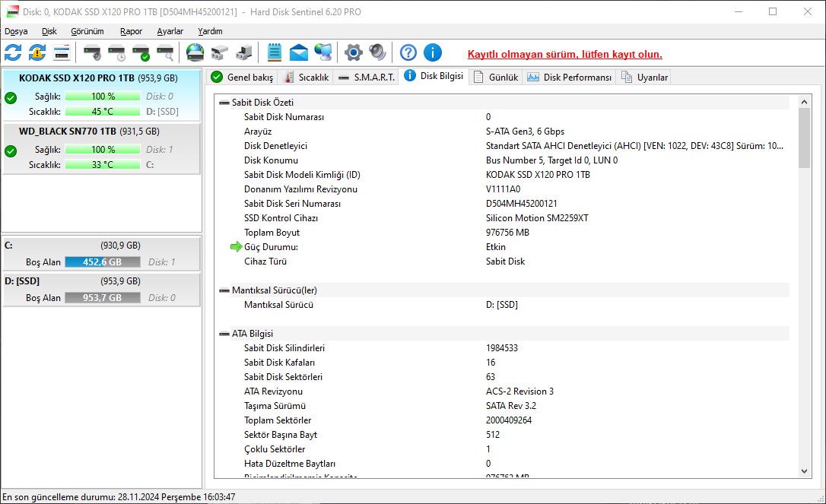The image size is (826, 504).
Task: Click the green arrow next to Güç Durumu
Action: coord(236,246)
